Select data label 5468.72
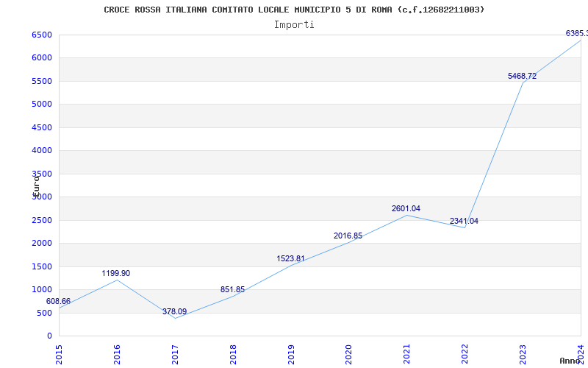The height and width of the screenshot is (368, 588). 522,77
